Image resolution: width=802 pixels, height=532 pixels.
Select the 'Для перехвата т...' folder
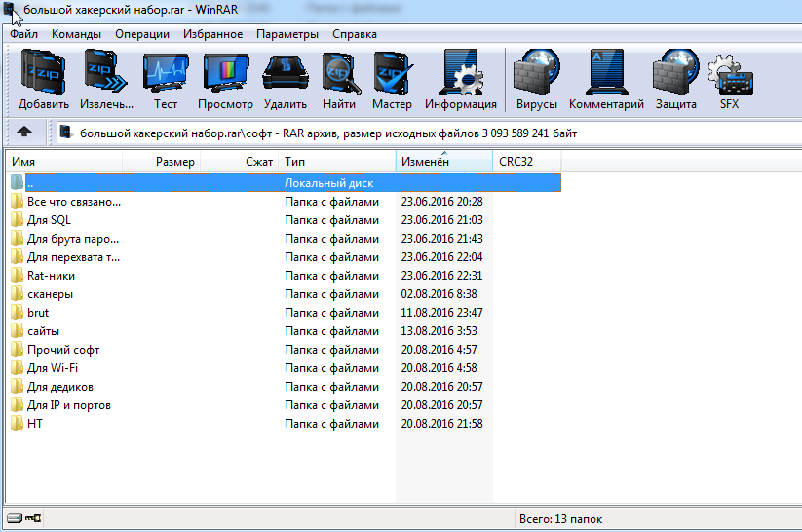click(73, 257)
